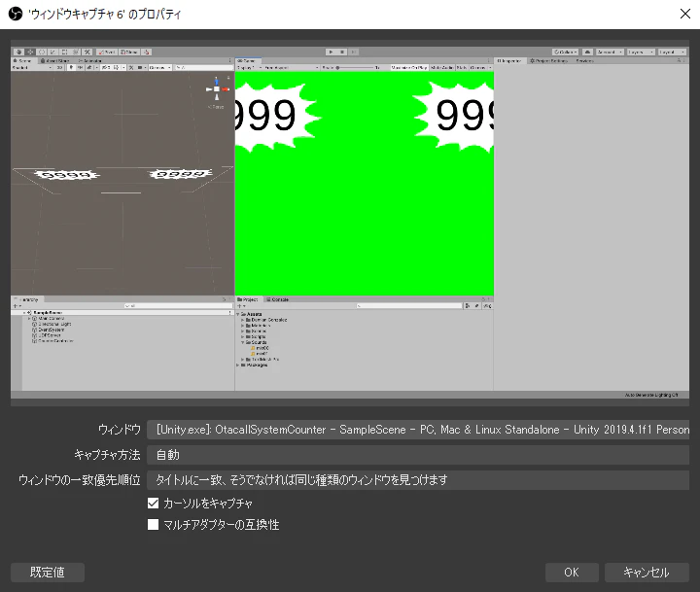Switch to the Project tab in the preview

click(x=248, y=299)
